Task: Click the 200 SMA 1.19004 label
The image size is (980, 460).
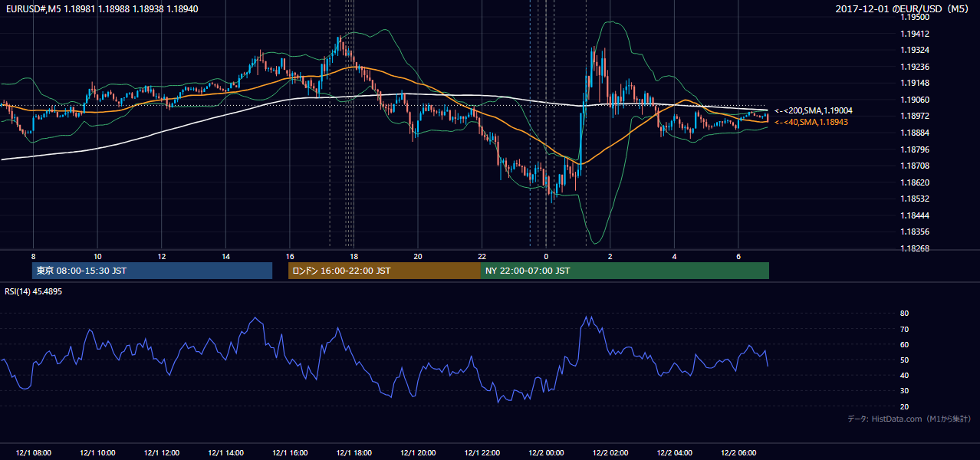Action: (813, 111)
